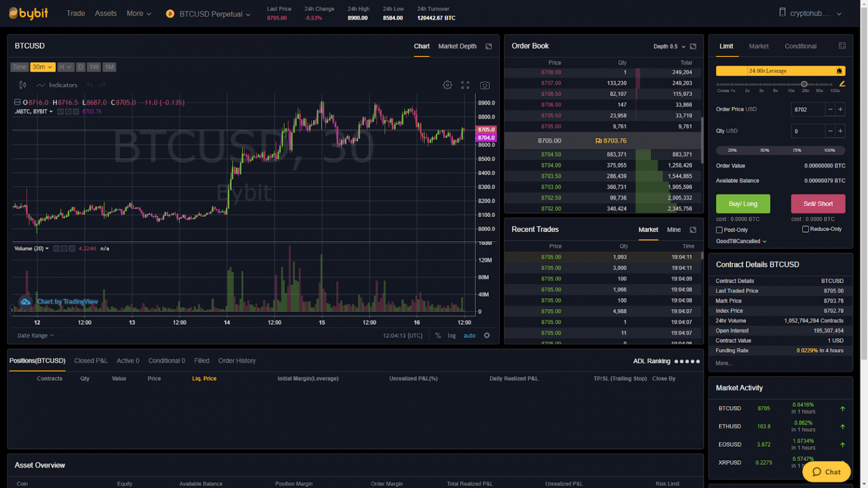Viewport: 868px width, 488px height.
Task: Click the chart undo arrow
Action: pos(89,85)
